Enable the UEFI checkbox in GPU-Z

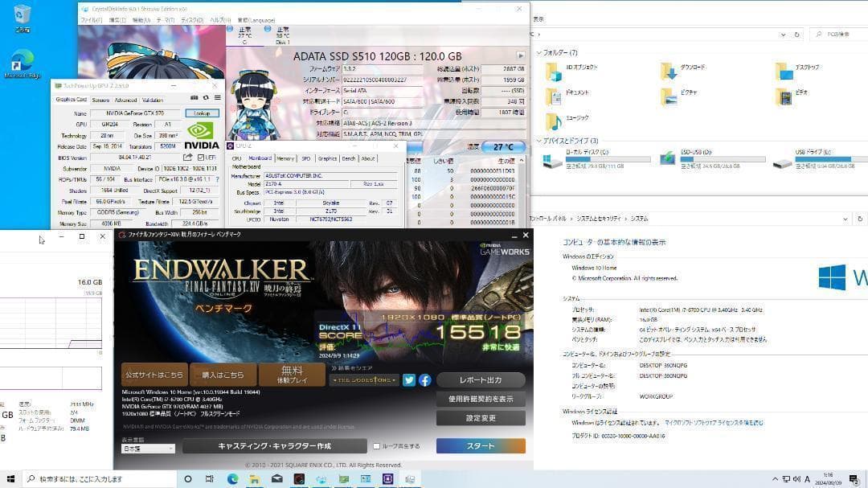pyautogui.click(x=201, y=158)
